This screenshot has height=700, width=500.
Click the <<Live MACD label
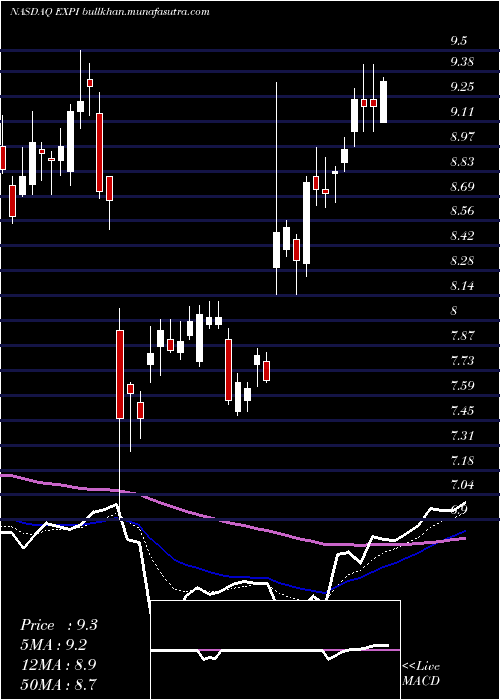pos(421,674)
